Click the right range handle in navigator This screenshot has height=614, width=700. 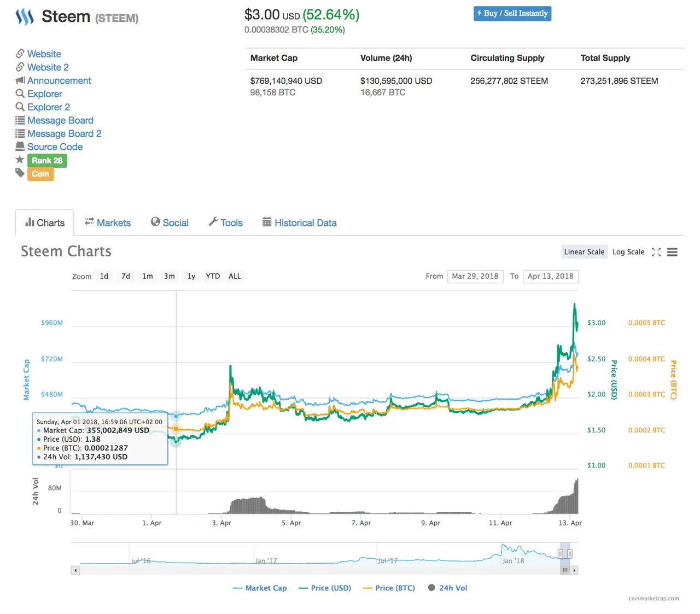[570, 554]
